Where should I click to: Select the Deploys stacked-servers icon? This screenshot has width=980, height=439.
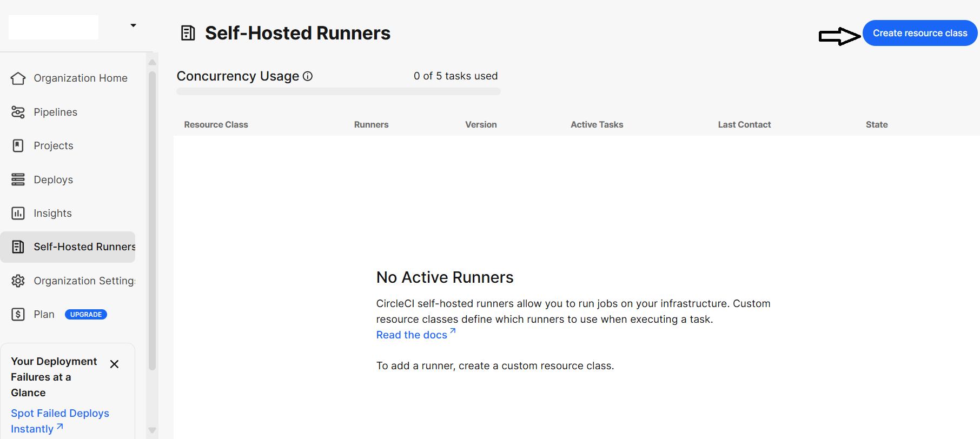[18, 179]
